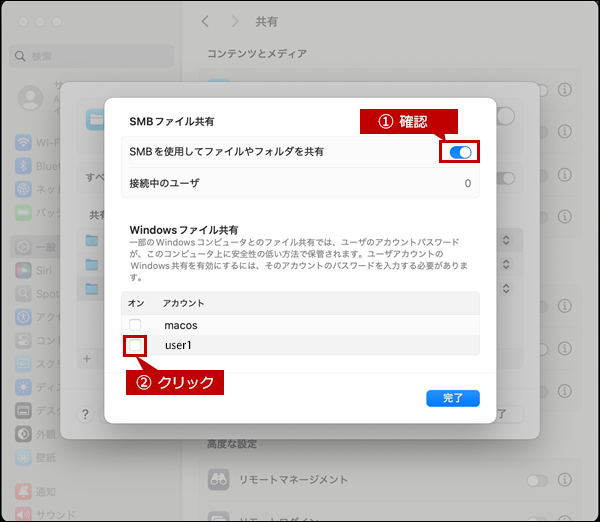600x522 pixels.
Task: Open the upper permission popup in the users list
Action: pyautogui.click(x=505, y=241)
